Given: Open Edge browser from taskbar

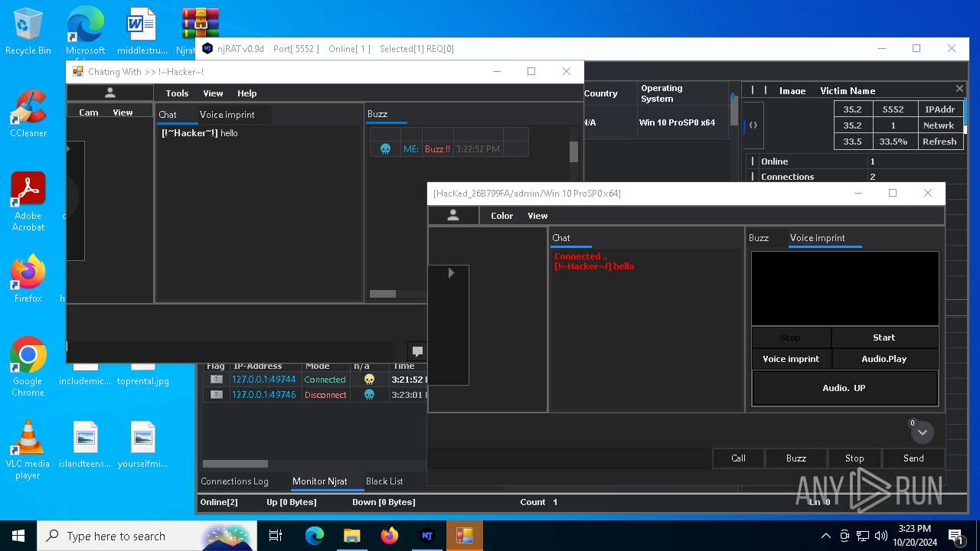Looking at the screenshot, I should (x=314, y=536).
